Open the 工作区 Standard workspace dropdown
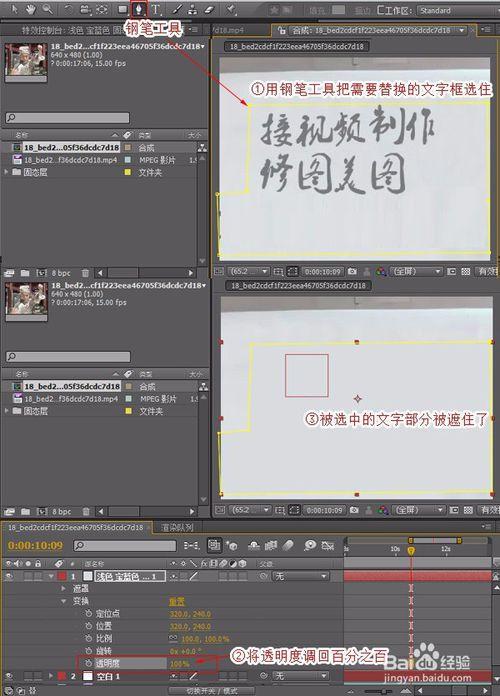The height and width of the screenshot is (696, 500). pyautogui.click(x=457, y=10)
